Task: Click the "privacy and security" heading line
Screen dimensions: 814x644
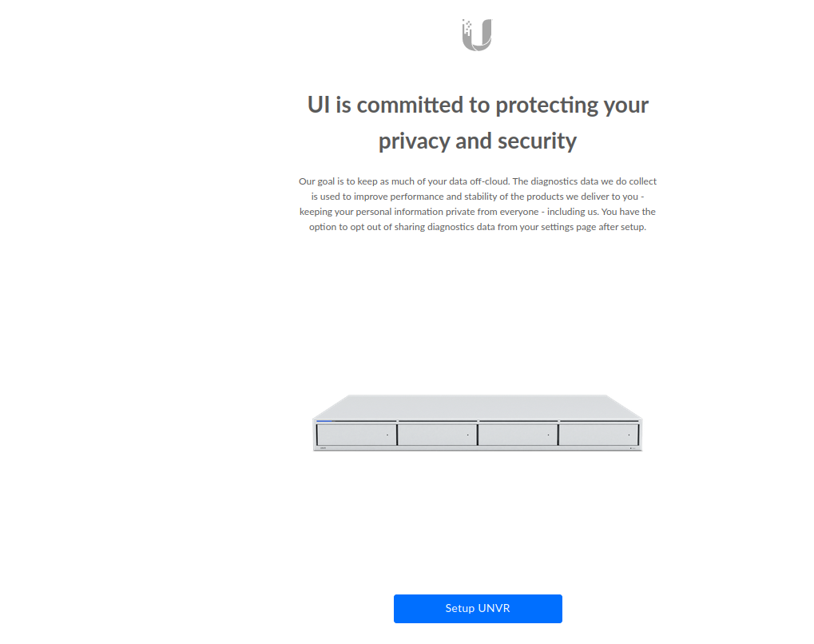Action: coord(478,141)
